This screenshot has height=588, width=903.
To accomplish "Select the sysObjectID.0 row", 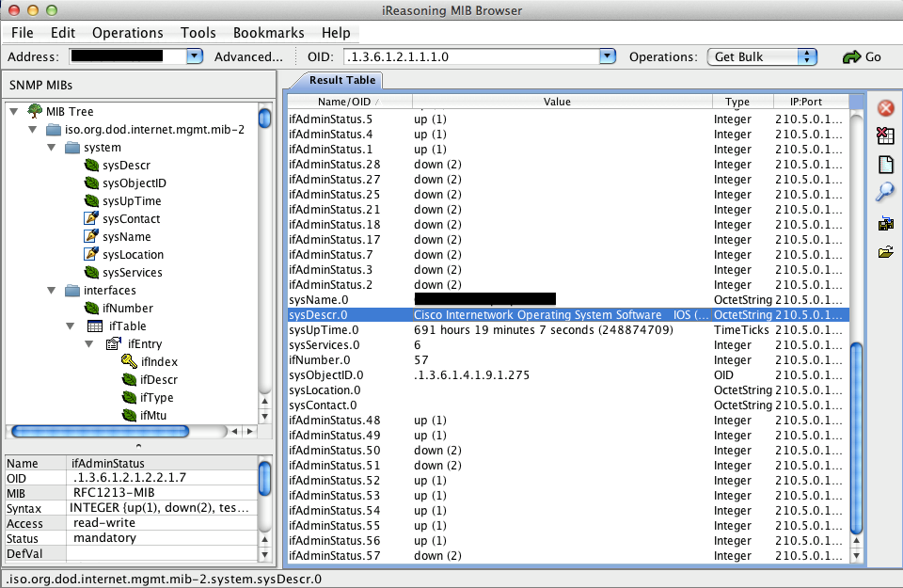I will tap(568, 375).
